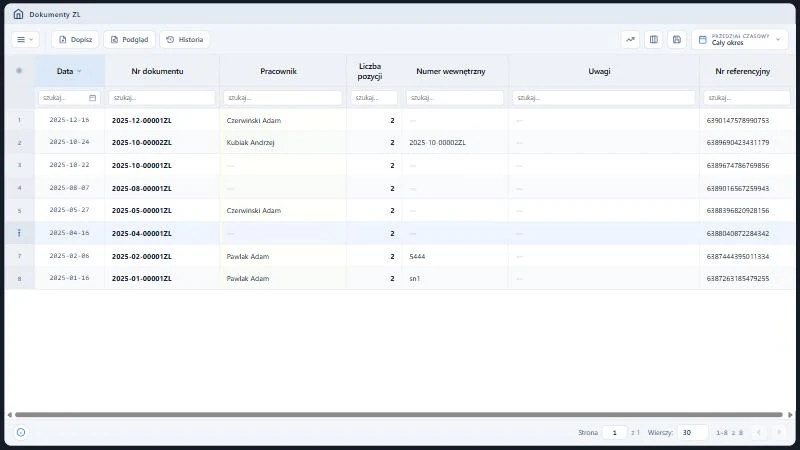Click the date cell 2025-12-16
The image size is (800, 450).
point(69,120)
